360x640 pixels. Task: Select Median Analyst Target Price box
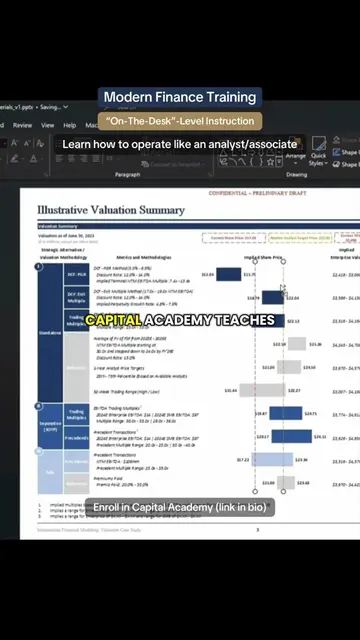[x=300, y=238]
